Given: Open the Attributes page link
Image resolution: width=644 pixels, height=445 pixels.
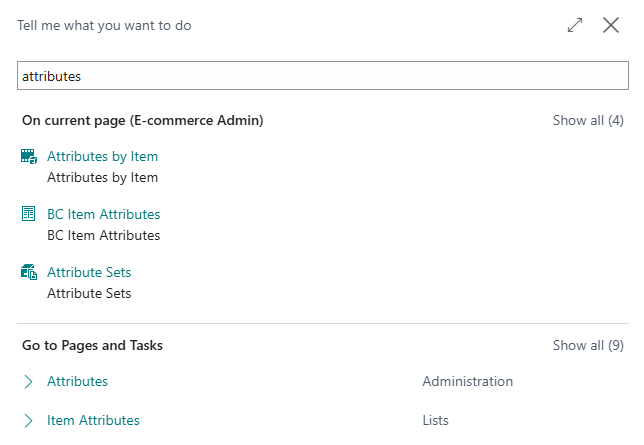Looking at the screenshot, I should coord(77,381).
